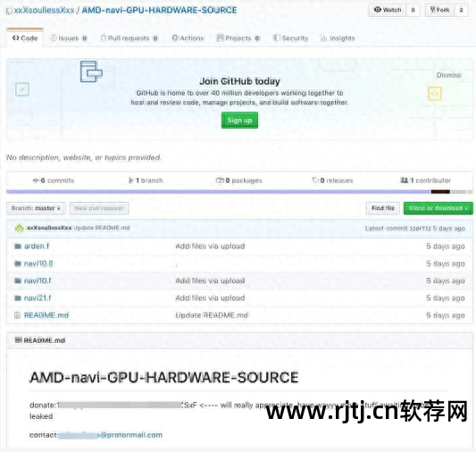Expand the Clone or download dropdown

pos(438,208)
